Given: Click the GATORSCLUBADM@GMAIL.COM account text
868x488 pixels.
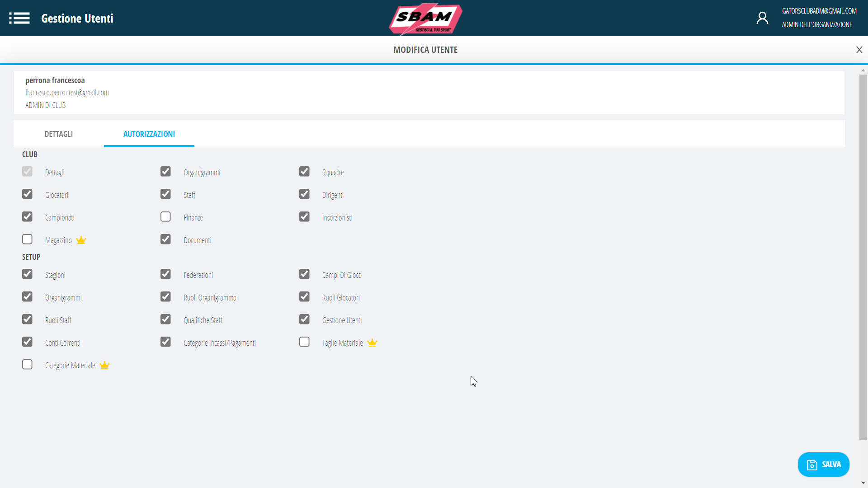Looking at the screenshot, I should [x=819, y=11].
